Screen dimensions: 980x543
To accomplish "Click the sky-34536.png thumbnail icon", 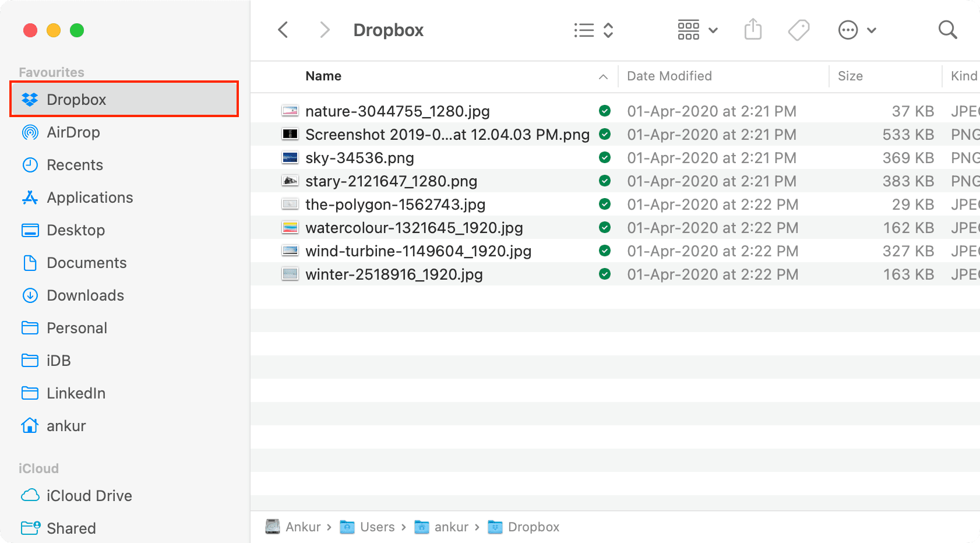I will pos(290,157).
